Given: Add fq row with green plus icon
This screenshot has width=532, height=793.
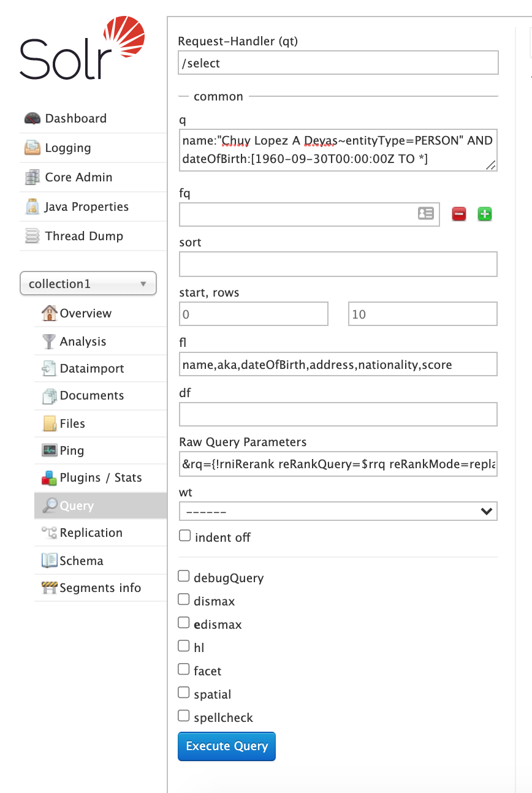Looking at the screenshot, I should pos(485,214).
